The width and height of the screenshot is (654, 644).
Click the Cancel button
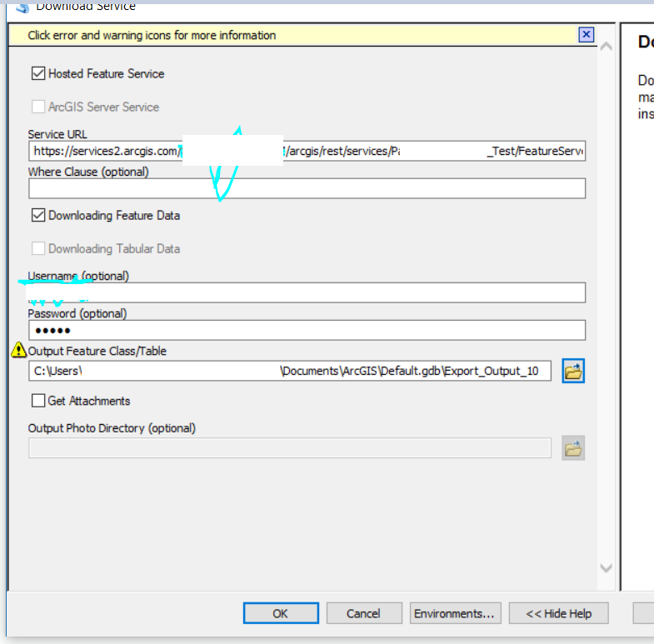coord(364,613)
